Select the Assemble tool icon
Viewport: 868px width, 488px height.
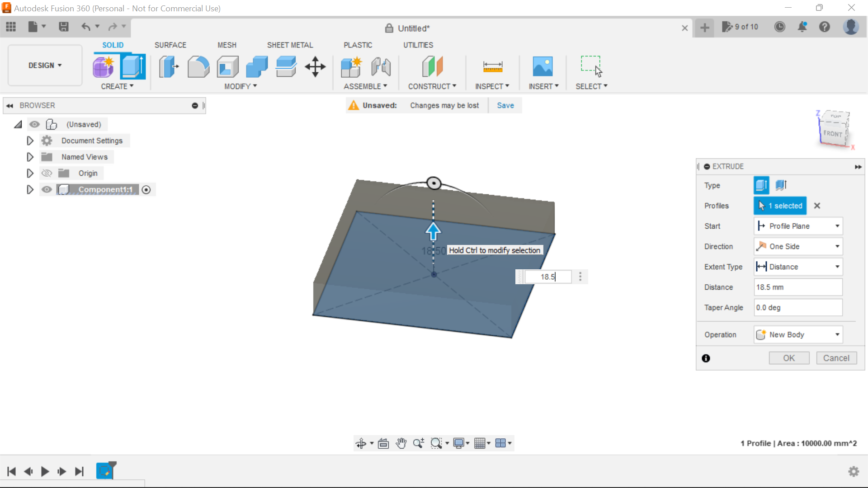click(352, 66)
